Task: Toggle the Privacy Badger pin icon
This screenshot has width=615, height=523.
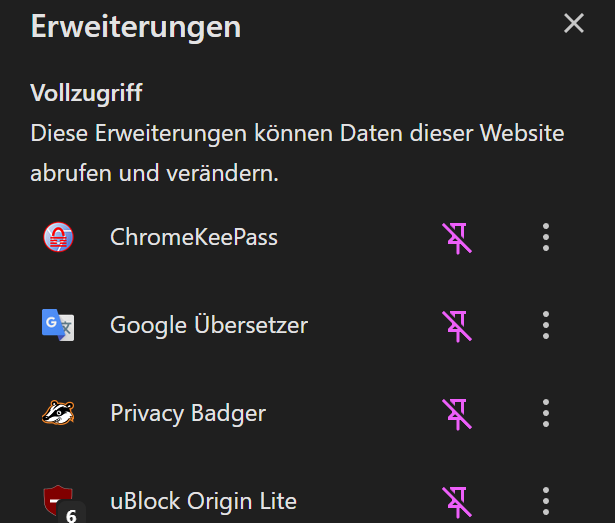Action: 457,413
